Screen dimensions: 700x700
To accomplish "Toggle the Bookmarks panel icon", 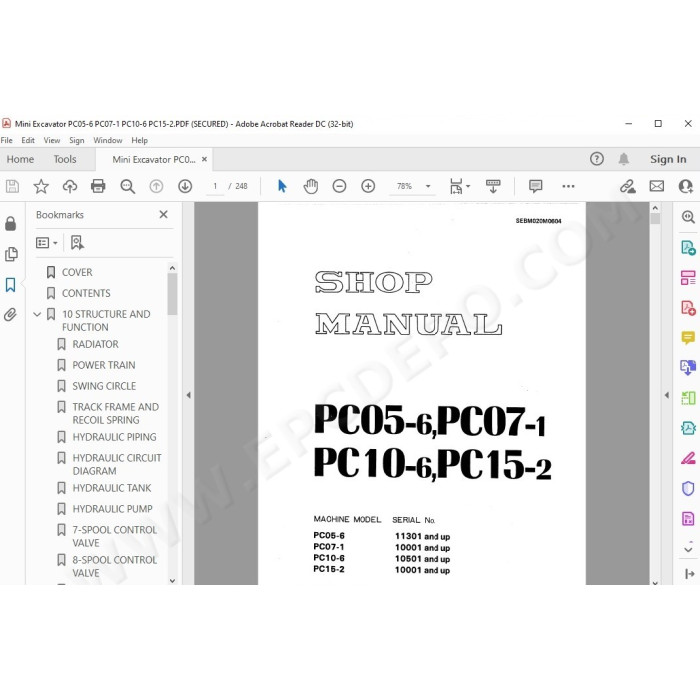I will click(11, 285).
